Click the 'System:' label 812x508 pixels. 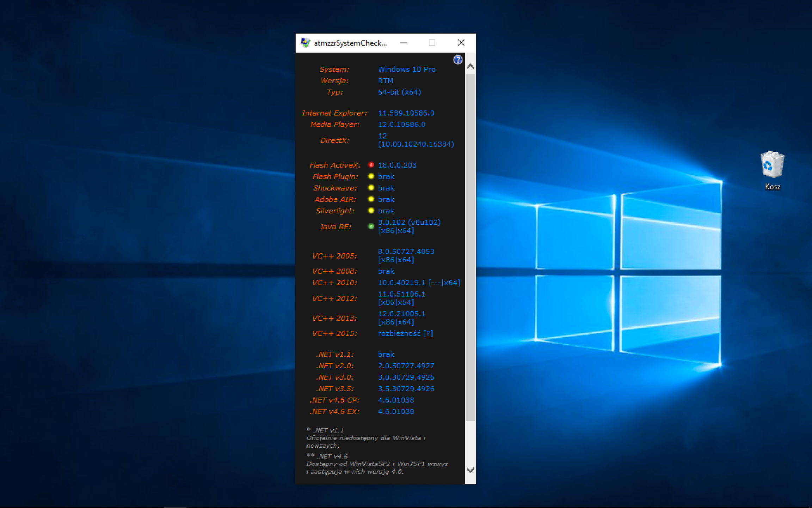334,69
